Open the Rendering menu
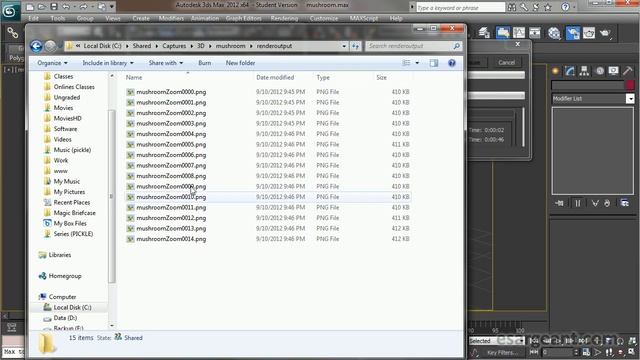This screenshot has height=360, width=640. (x=284, y=18)
